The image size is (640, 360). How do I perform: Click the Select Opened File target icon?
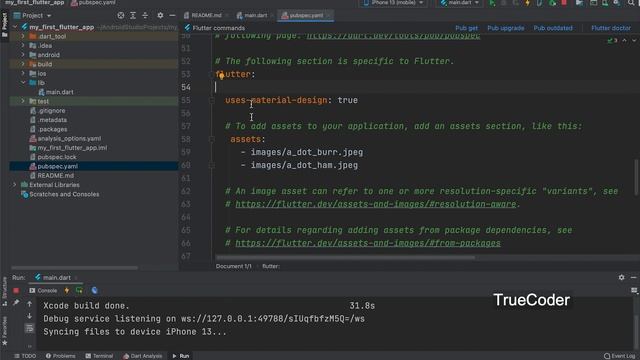[x=120, y=16]
